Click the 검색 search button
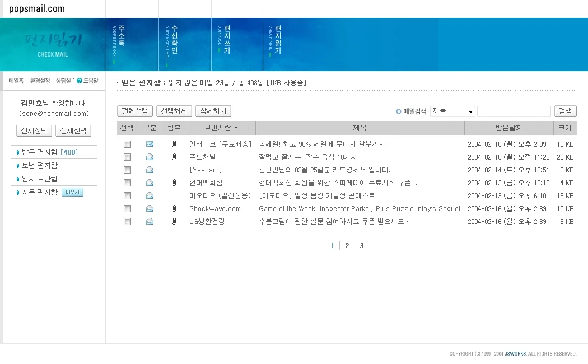Viewport: 588px width, 364px height. click(565, 111)
